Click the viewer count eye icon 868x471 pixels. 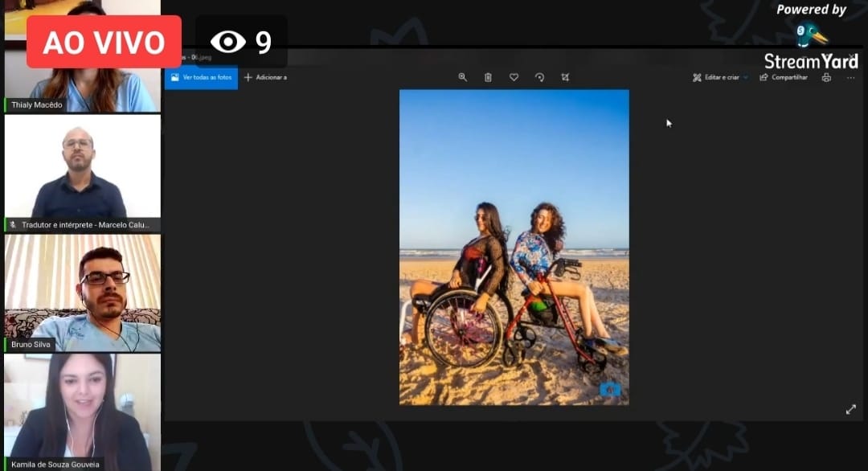(x=228, y=42)
